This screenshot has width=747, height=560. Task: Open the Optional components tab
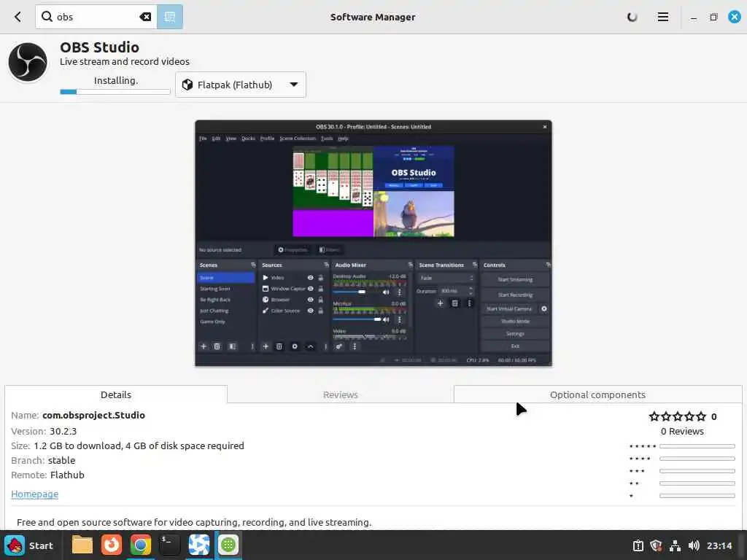click(597, 394)
